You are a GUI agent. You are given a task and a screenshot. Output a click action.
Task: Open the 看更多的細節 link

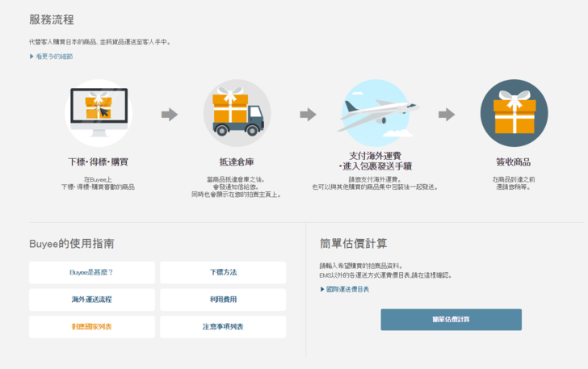[x=54, y=57]
